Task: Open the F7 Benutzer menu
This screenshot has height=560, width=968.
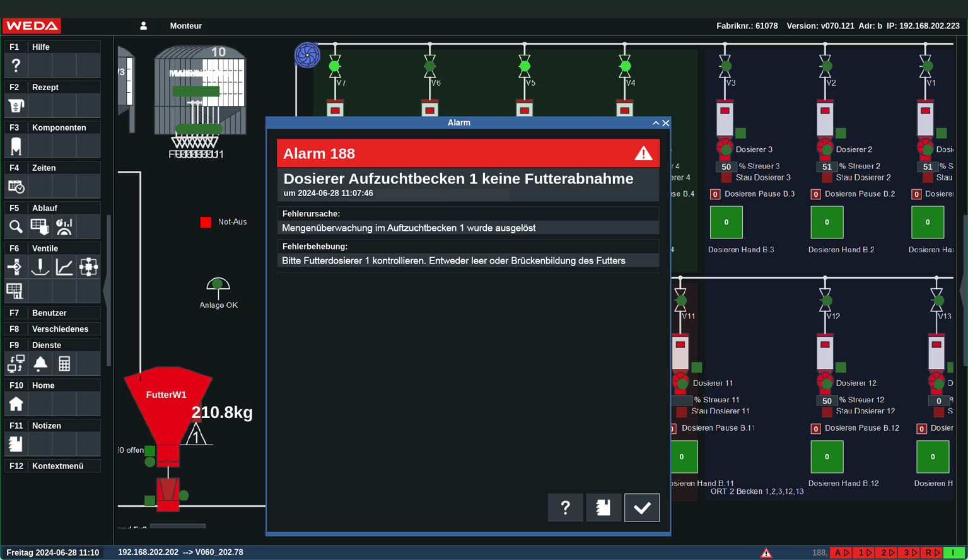Action: click(52, 313)
